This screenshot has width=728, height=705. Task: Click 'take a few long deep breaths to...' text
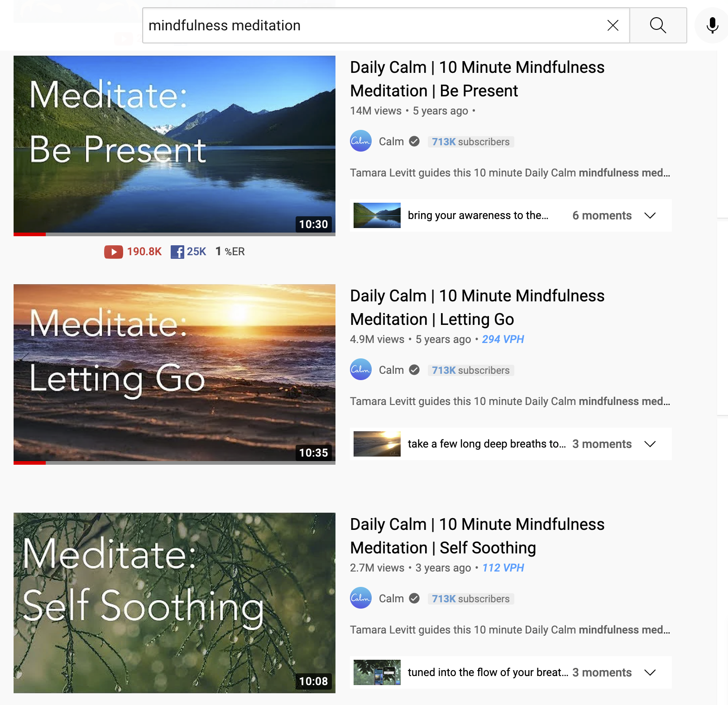487,444
